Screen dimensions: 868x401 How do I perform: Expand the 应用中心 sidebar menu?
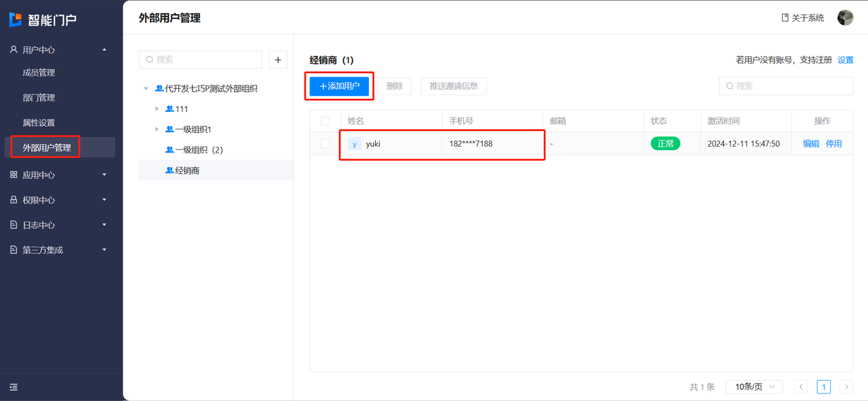(58, 175)
